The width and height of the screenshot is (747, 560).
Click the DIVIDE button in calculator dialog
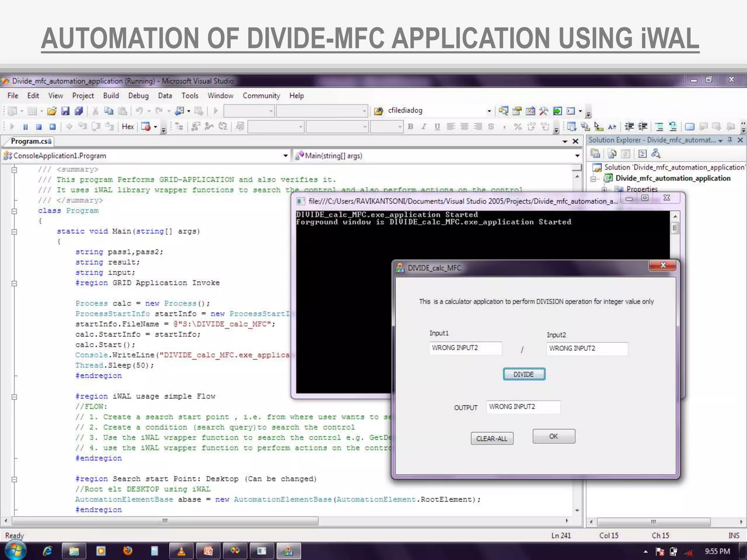[524, 374]
